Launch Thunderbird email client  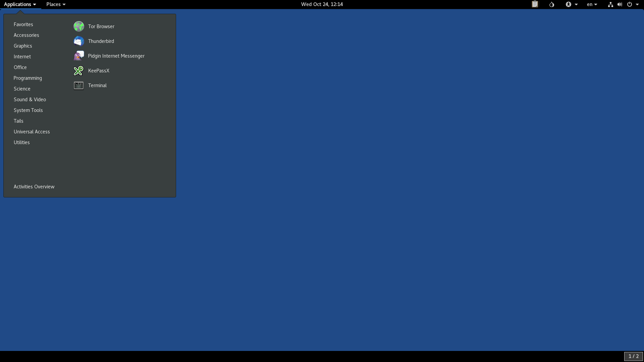pyautogui.click(x=101, y=41)
